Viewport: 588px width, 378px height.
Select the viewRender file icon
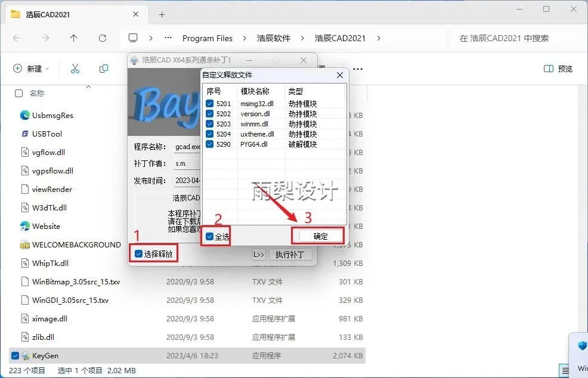click(25, 189)
